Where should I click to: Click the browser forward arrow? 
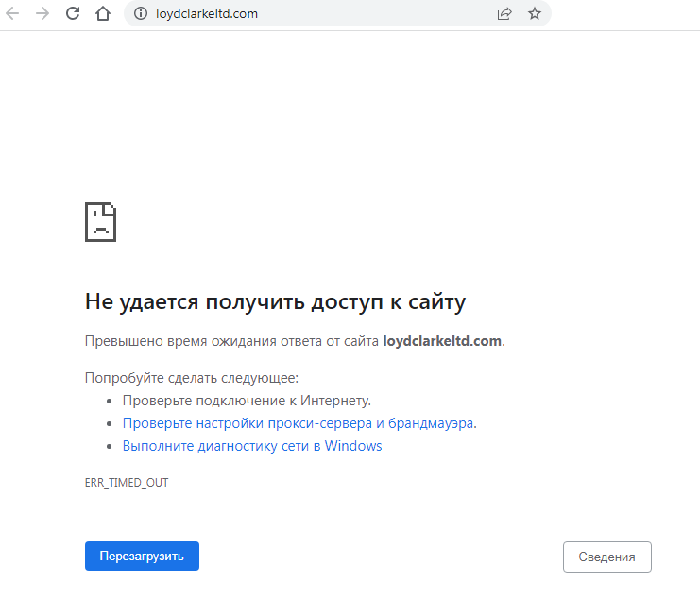pyautogui.click(x=42, y=14)
